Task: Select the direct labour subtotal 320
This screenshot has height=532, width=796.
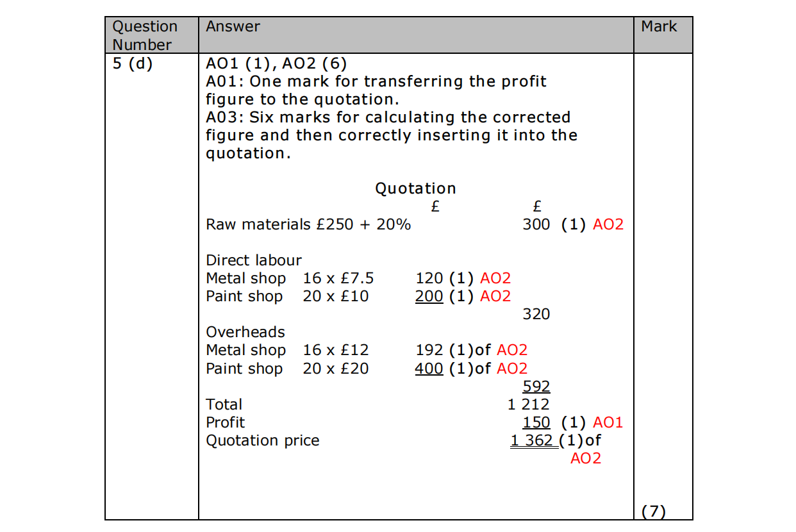Action: [x=536, y=314]
